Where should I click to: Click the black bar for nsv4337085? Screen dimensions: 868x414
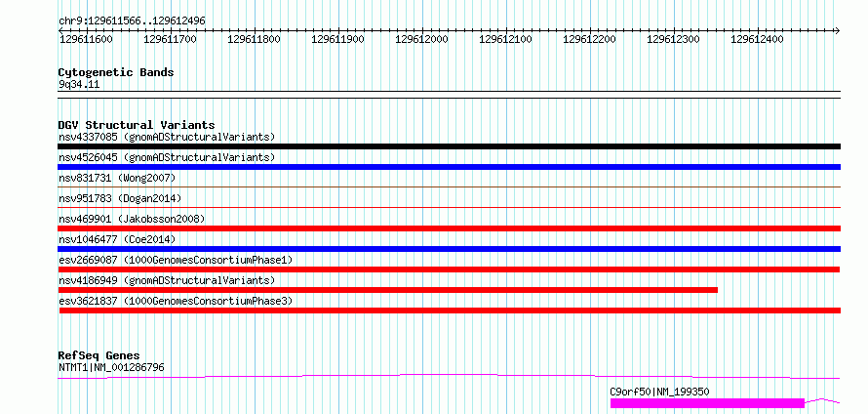tap(449, 146)
